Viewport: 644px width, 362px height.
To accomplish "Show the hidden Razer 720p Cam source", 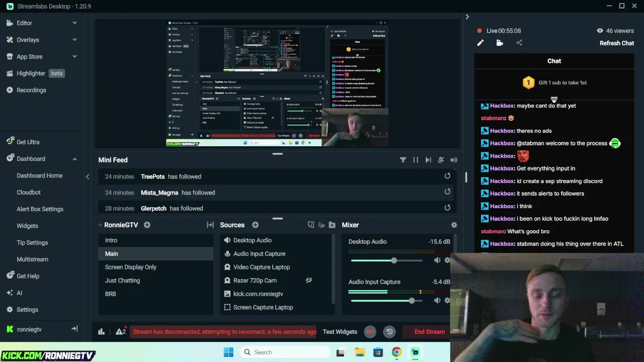I will [x=309, y=280].
